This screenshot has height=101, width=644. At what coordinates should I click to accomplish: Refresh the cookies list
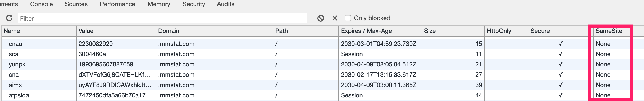[x=9, y=18]
